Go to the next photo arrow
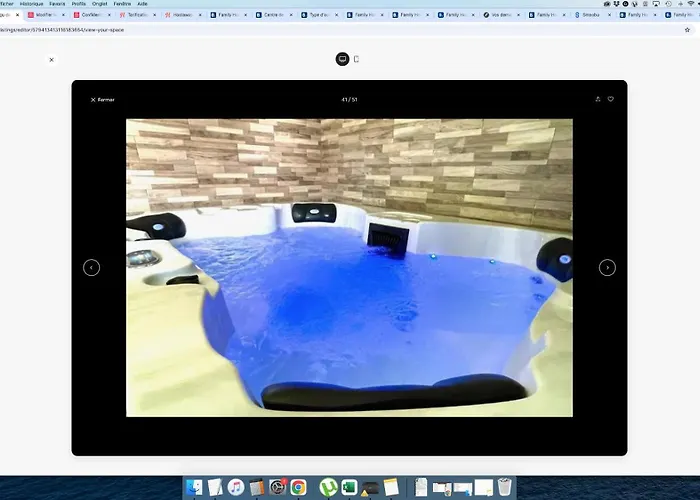700x500 pixels. click(x=607, y=268)
